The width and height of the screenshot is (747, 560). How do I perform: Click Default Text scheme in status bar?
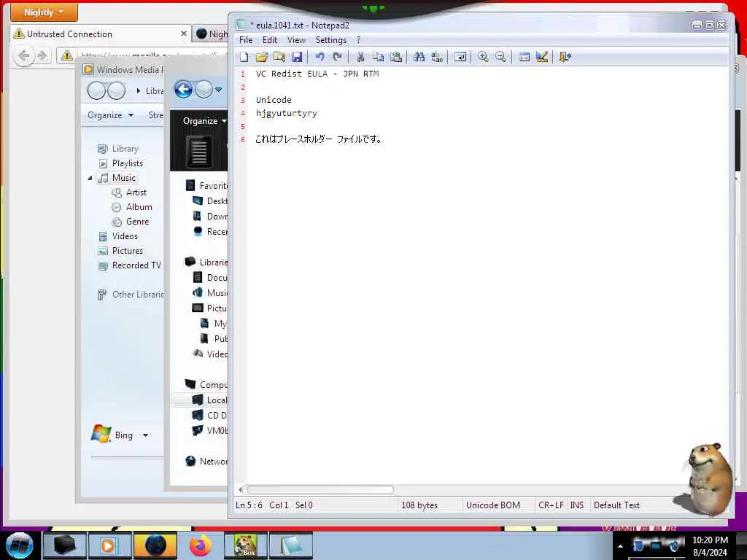616,505
